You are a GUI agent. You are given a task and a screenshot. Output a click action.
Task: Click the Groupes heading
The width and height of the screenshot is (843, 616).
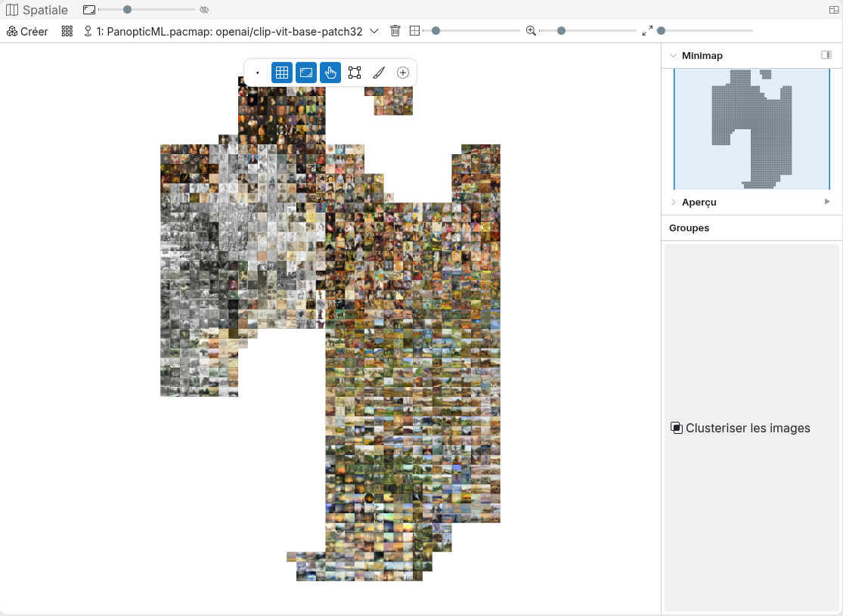click(x=689, y=228)
